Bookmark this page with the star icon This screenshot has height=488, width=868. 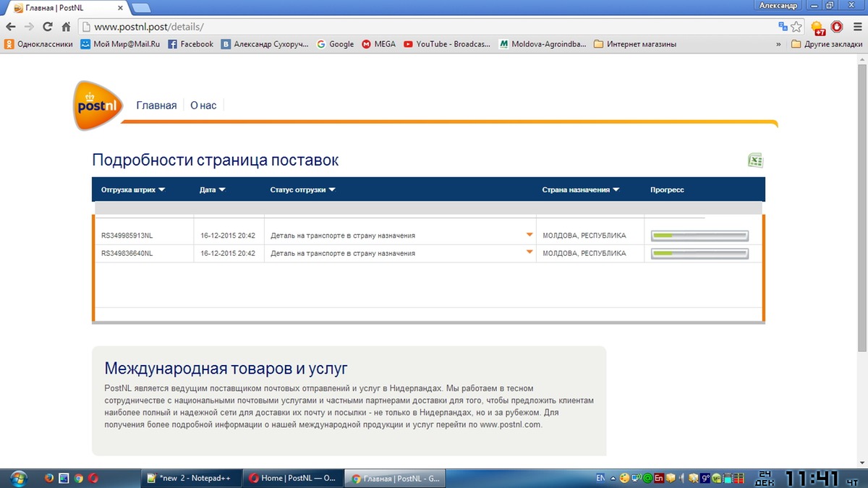pyautogui.click(x=795, y=26)
